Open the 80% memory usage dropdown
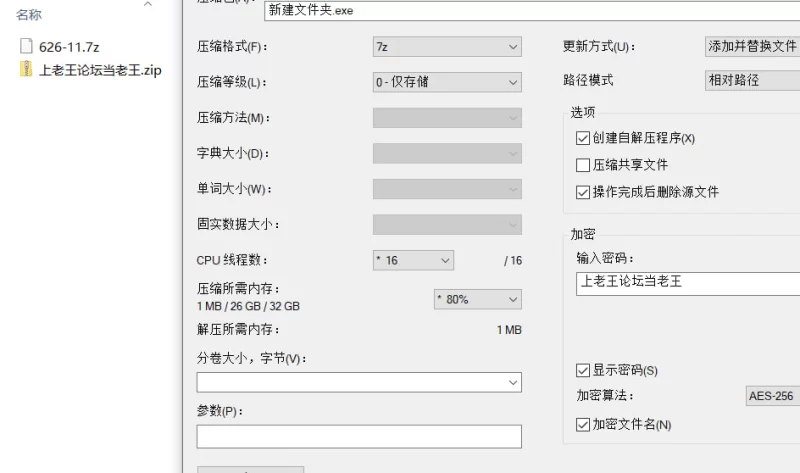 (x=478, y=299)
